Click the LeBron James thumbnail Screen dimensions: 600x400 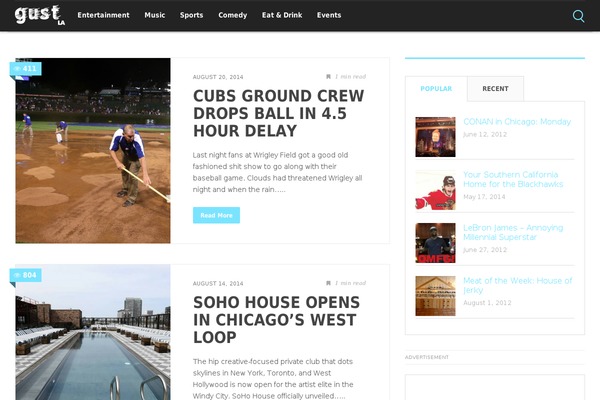click(x=435, y=243)
